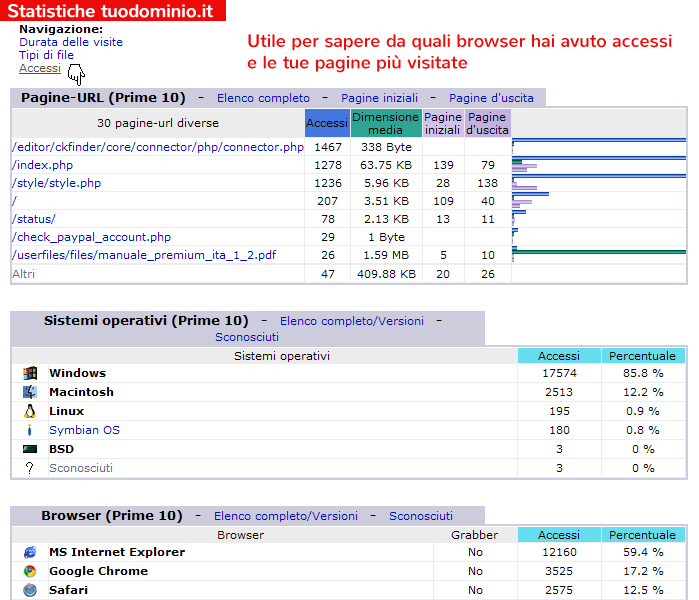Open the connector.php URL link
The image size is (699, 600).
tap(158, 147)
